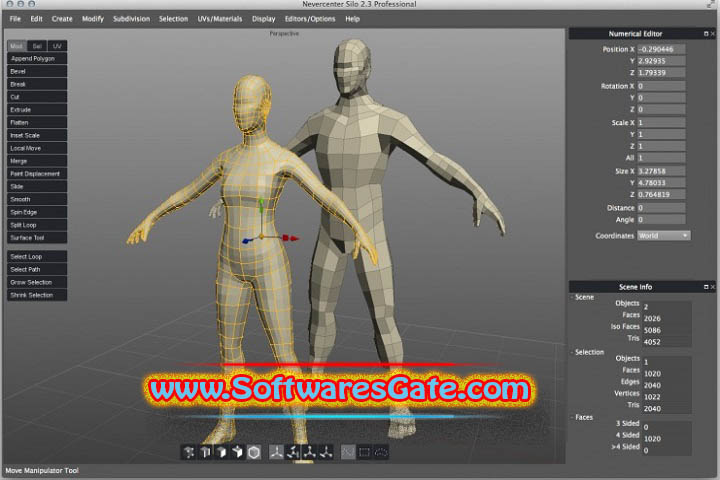The height and width of the screenshot is (480, 720).
Task: Open the Subdivision menu
Action: [x=131, y=19]
